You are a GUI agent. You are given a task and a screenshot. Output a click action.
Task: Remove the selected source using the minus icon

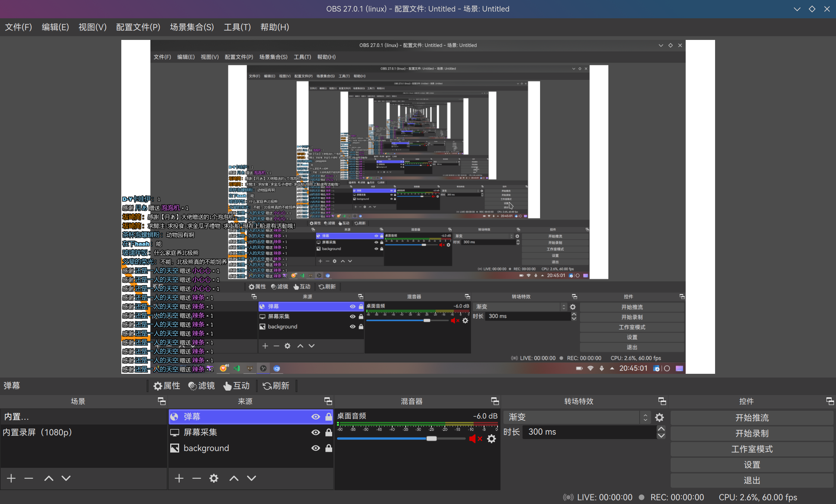[197, 478]
